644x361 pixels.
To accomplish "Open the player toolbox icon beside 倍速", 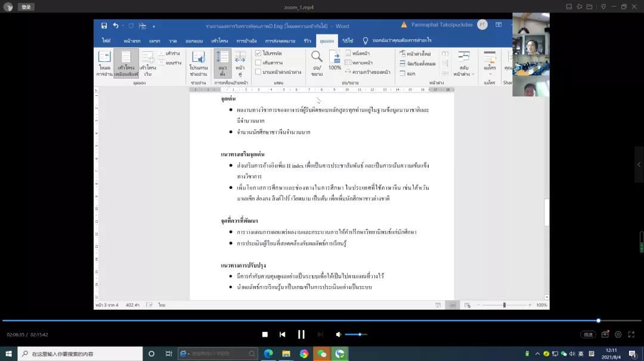I will 605,334.
